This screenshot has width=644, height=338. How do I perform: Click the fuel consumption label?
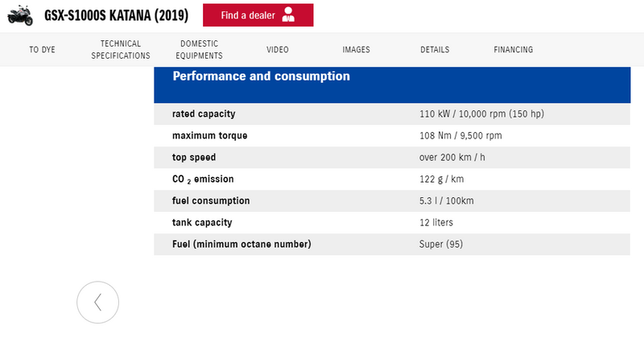click(211, 201)
